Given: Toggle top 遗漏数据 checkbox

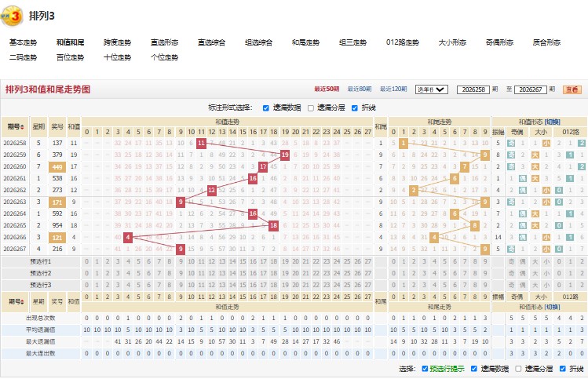Looking at the screenshot, I should [x=266, y=108].
